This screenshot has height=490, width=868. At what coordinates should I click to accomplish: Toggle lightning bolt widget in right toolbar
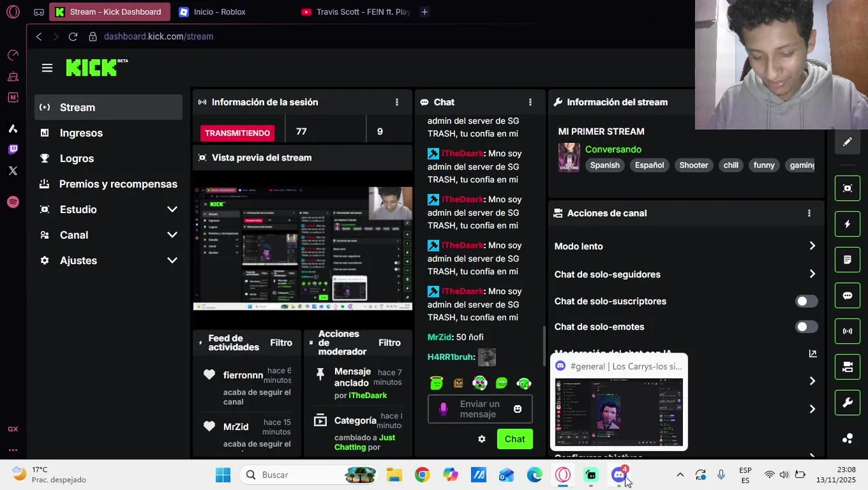click(x=848, y=225)
